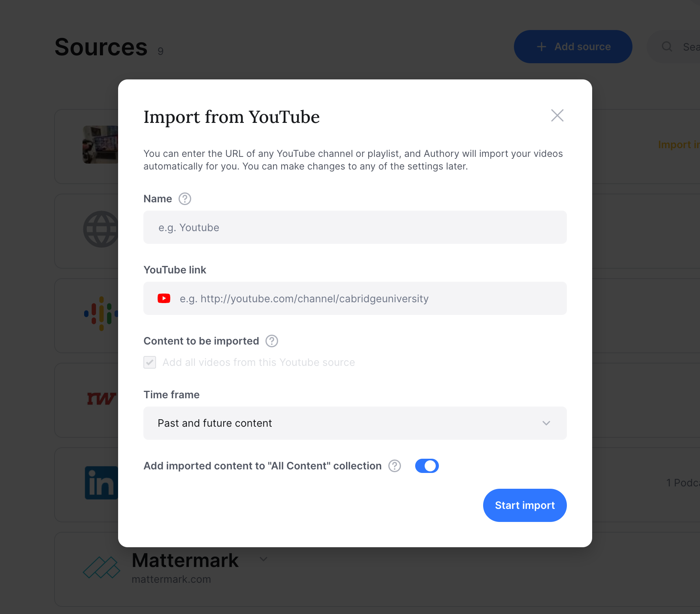Click the Name input field
The image size is (700, 614).
(355, 227)
